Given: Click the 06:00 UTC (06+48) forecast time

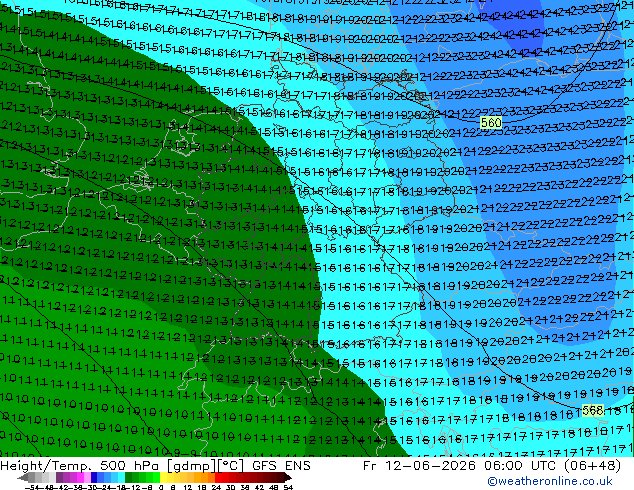Looking at the screenshot, I should (553, 466).
